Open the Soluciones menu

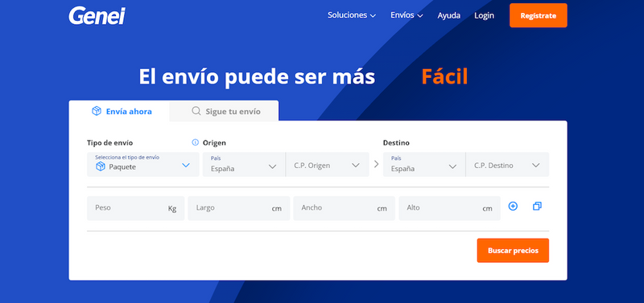tap(352, 15)
